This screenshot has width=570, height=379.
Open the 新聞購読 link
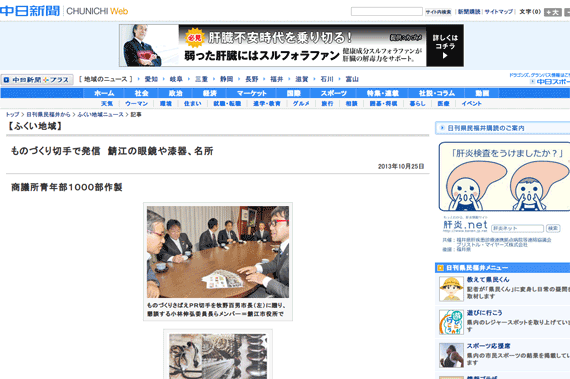click(469, 12)
